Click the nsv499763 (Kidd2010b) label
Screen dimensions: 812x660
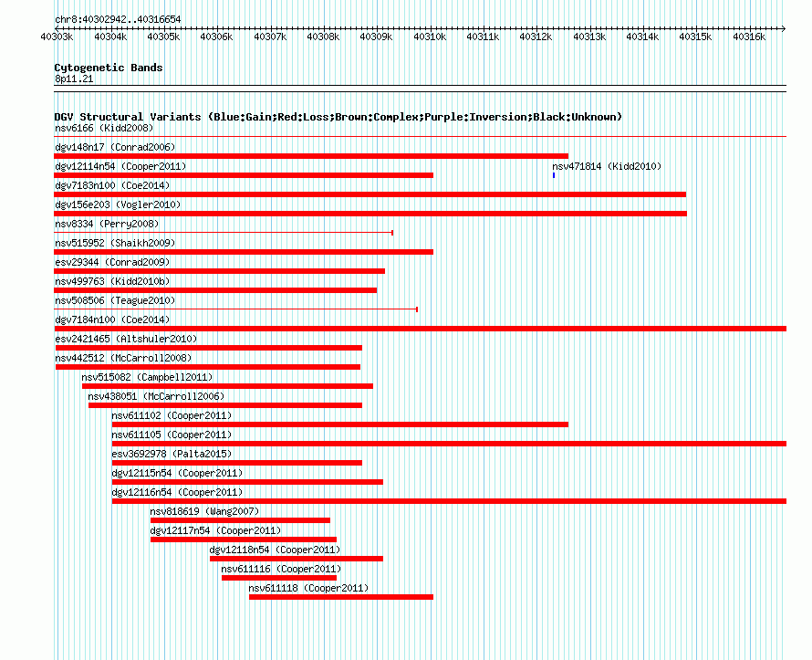coord(112,281)
